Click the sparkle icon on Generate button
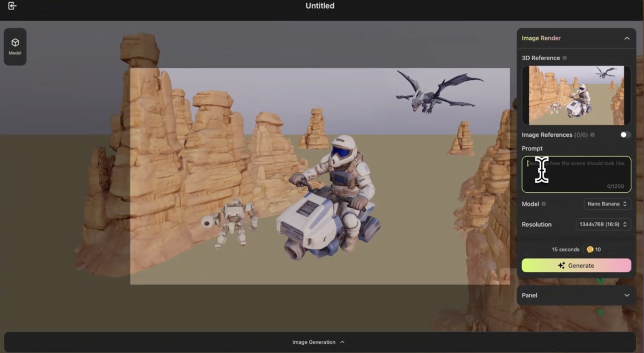Image resolution: width=644 pixels, height=353 pixels. (x=562, y=265)
